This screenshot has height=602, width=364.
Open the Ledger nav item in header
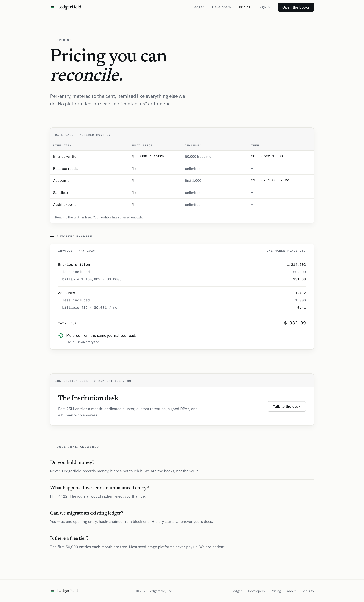[198, 7]
